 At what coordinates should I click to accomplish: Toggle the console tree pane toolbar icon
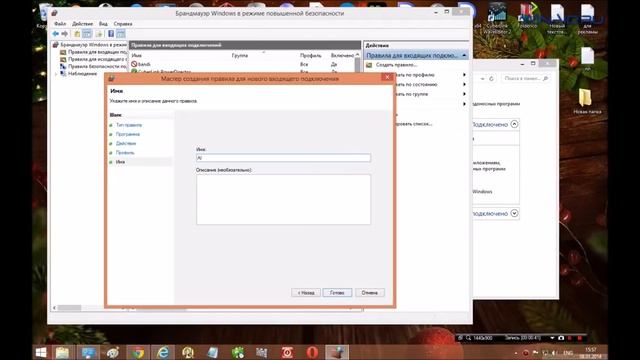tap(87, 34)
